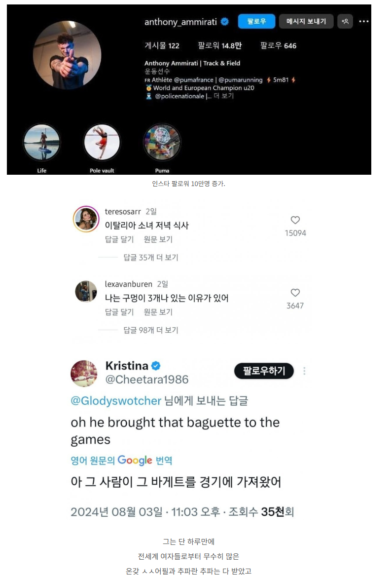Image resolution: width=392 pixels, height=578 pixels.
Task: Click 답글 달기 under teresosarr comment
Action: pos(119,239)
